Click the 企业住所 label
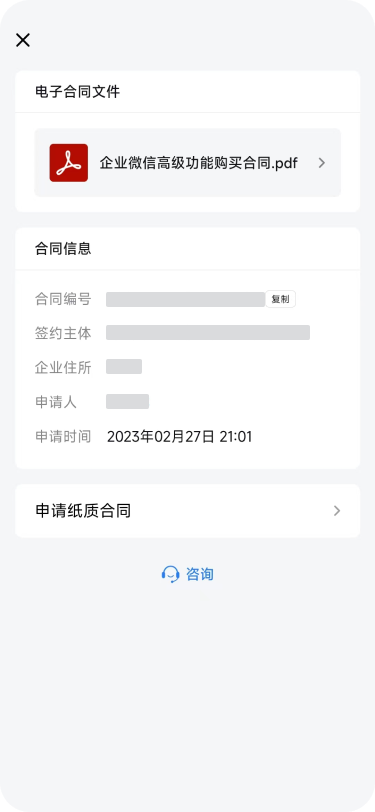 [63, 368]
